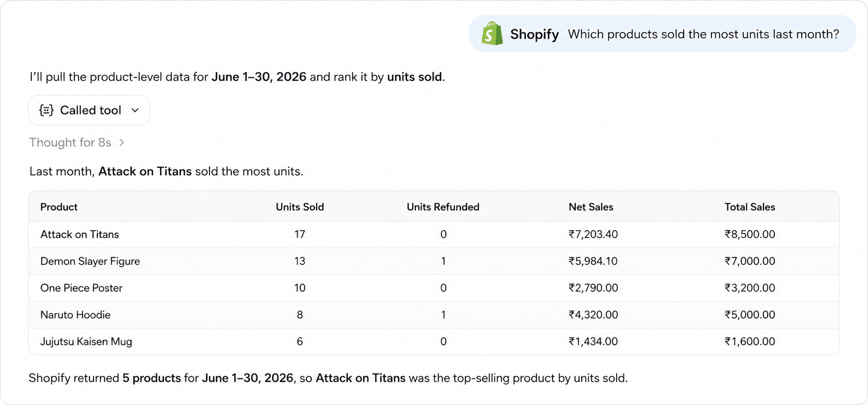Select the One Piece Poster row

coord(434,288)
